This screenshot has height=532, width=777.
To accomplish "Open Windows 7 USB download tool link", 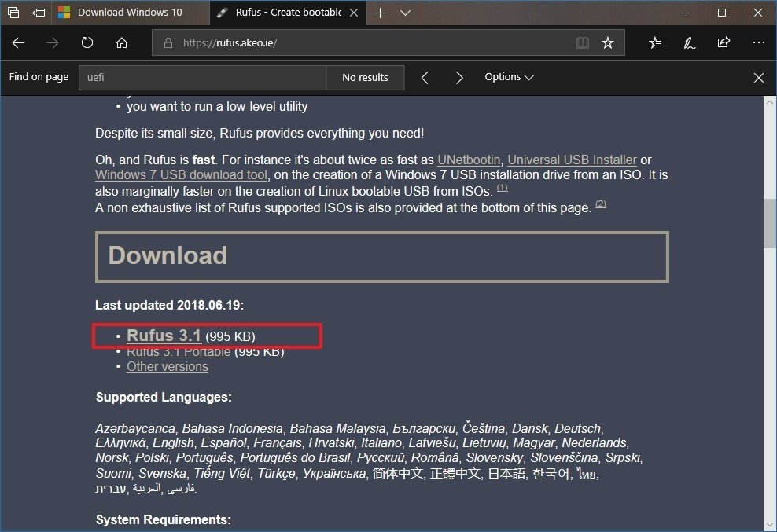I will [182, 175].
